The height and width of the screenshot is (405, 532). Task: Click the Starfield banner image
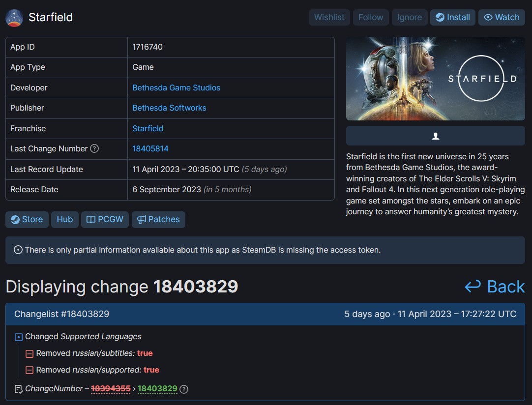(x=435, y=79)
